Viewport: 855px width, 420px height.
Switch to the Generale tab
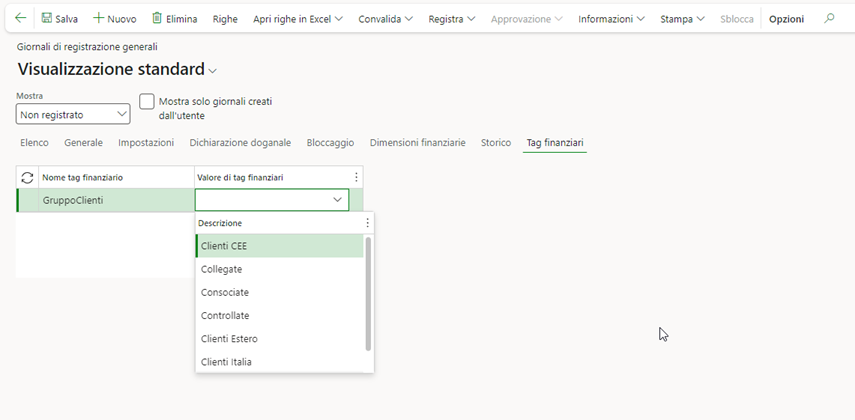tap(83, 142)
